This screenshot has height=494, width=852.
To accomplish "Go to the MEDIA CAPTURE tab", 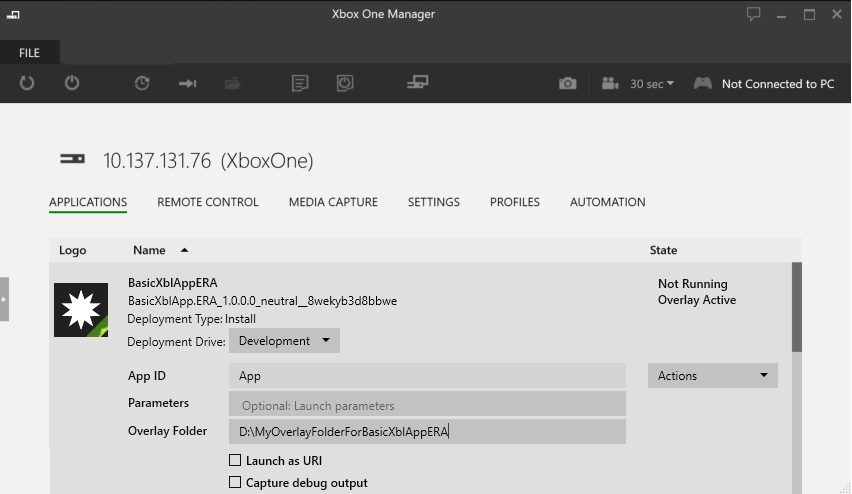I will 333,202.
